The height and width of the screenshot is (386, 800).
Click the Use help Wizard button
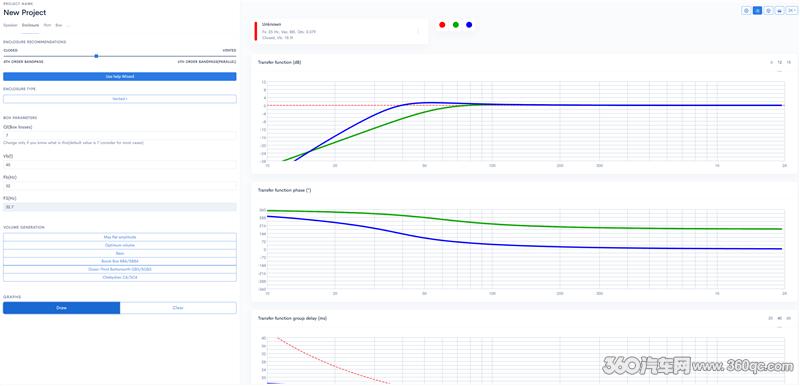coord(119,76)
